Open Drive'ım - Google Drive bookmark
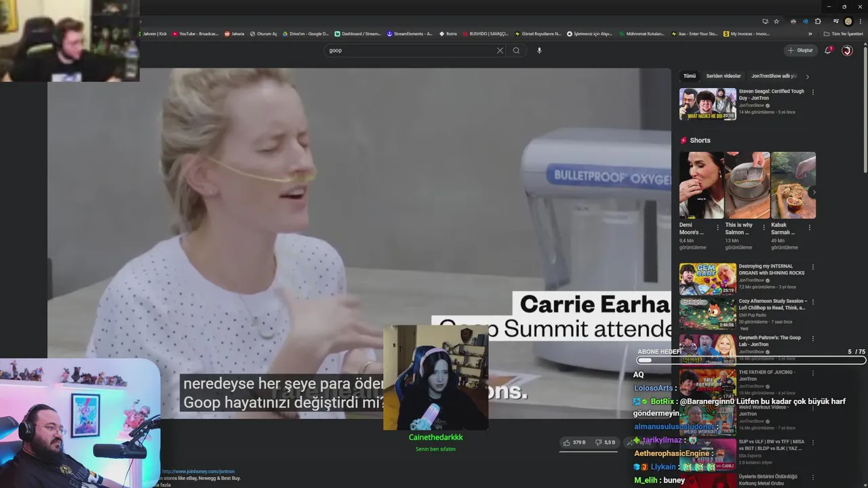Image resolution: width=868 pixels, height=488 pixels. [305, 33]
